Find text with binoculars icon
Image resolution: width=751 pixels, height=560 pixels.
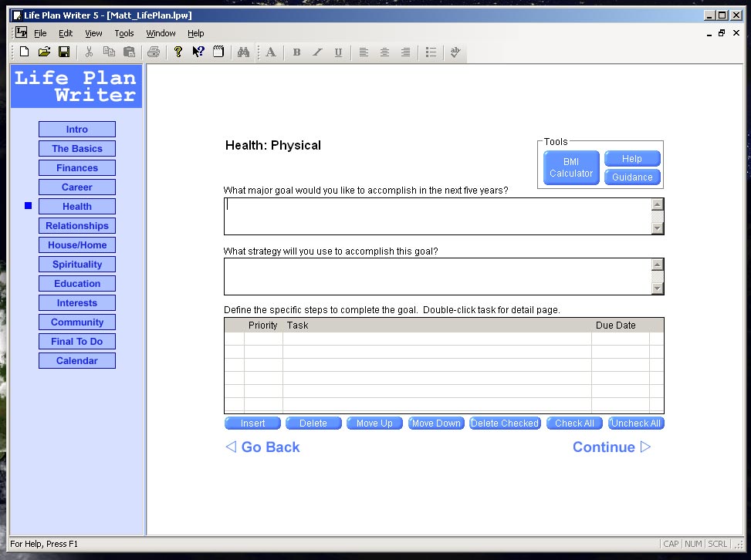(x=243, y=52)
